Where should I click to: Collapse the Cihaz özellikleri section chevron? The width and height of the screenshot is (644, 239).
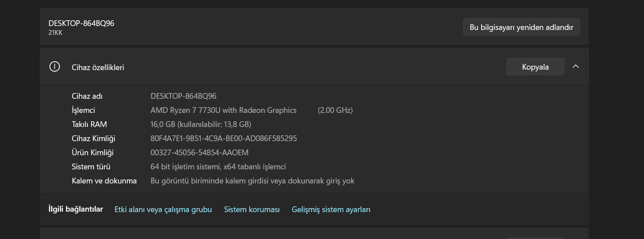click(575, 67)
